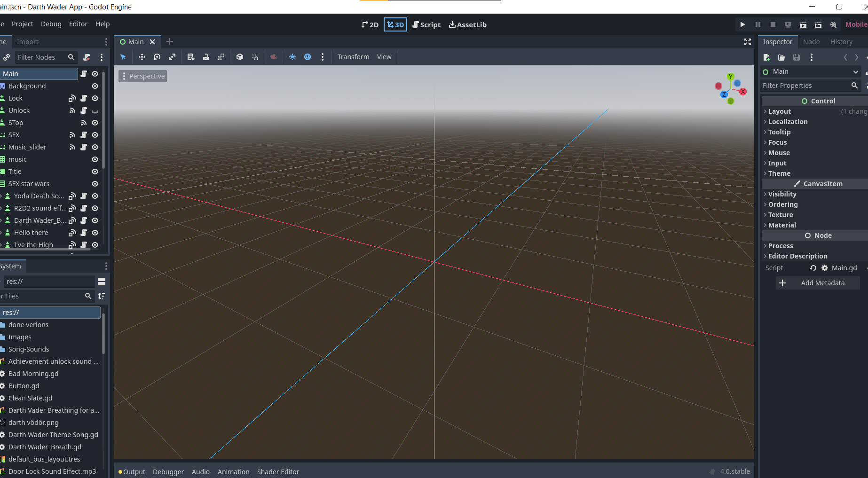
Task: Toggle visibility of the Title node
Action: point(95,172)
